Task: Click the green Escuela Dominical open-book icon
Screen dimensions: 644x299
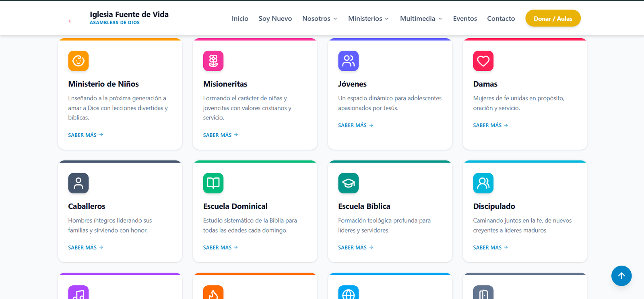Action: click(x=213, y=183)
